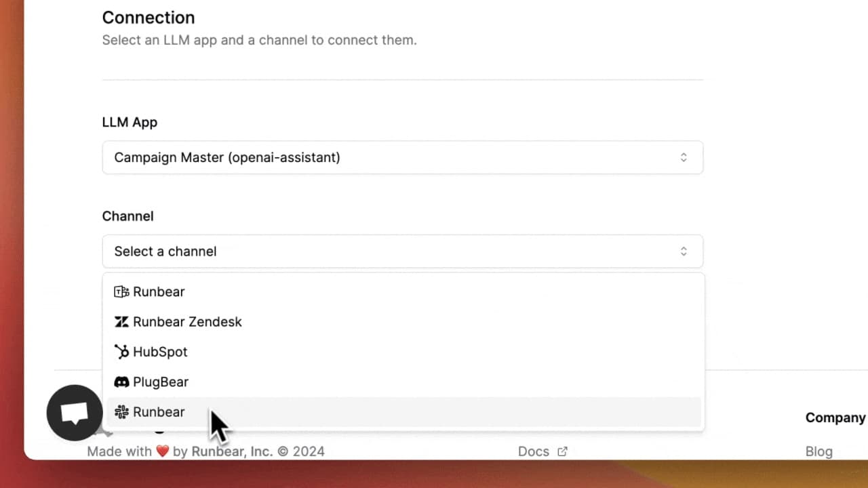The height and width of the screenshot is (488, 868).
Task: Click the 'Runbear, Inc.' footer text
Action: (231, 451)
